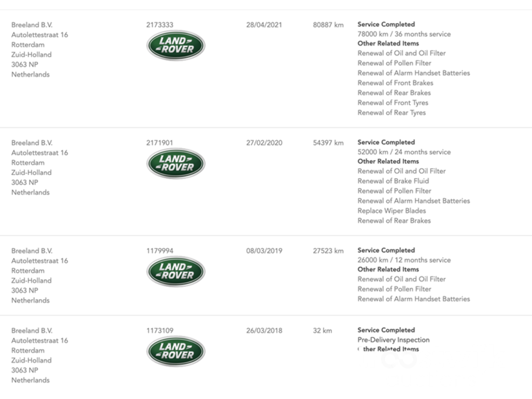Select service record number 1179994
The width and height of the screenshot is (532, 399).
pos(160,251)
